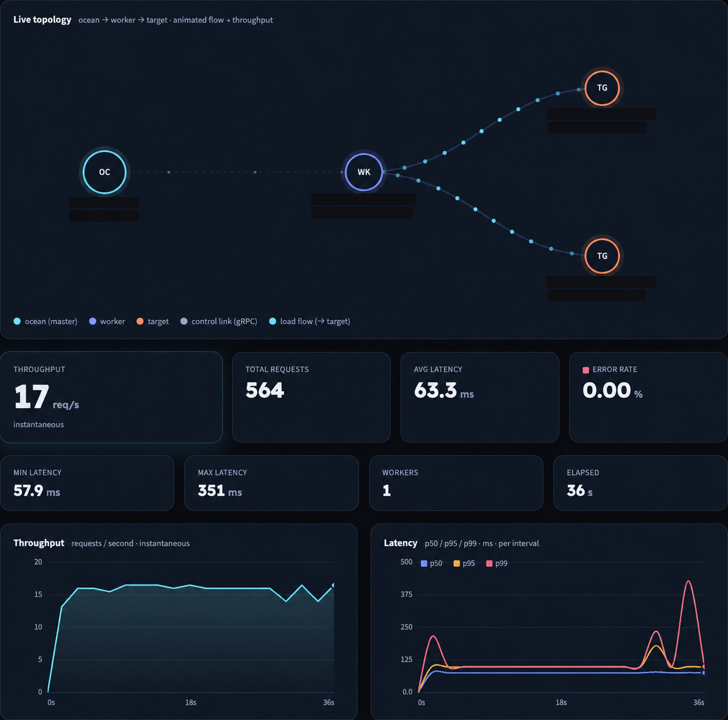
Task: Click the ELAPSED card label
Action: pos(583,472)
